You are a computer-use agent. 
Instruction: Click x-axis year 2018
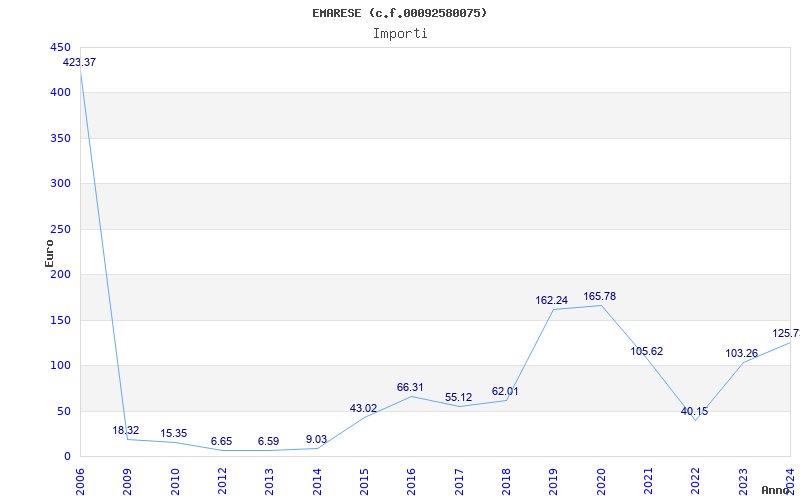506,482
